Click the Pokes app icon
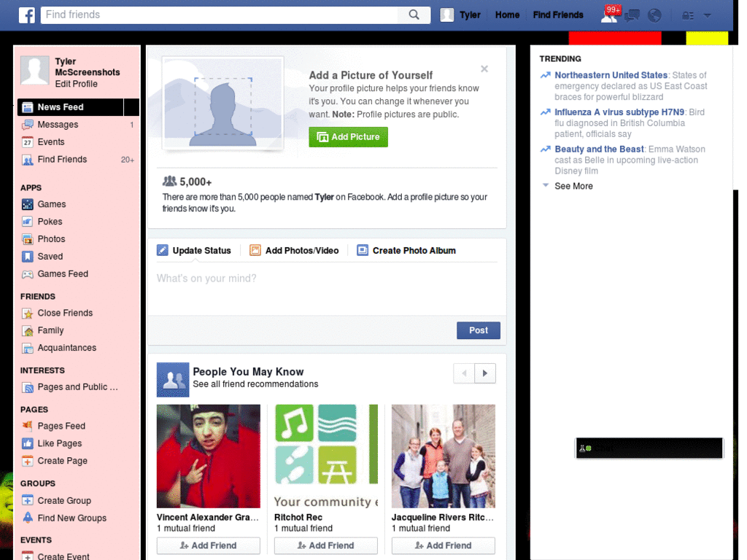Screen dimensions: 747x560 point(28,222)
